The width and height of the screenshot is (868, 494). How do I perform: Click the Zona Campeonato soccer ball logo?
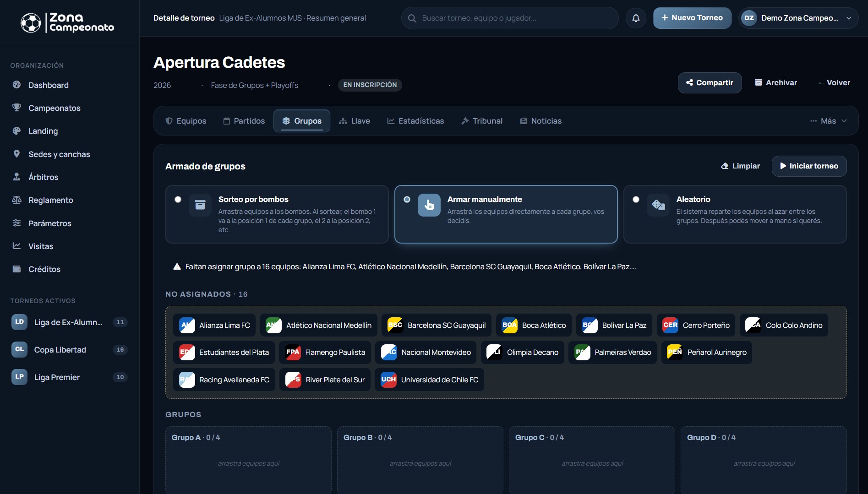click(x=31, y=23)
